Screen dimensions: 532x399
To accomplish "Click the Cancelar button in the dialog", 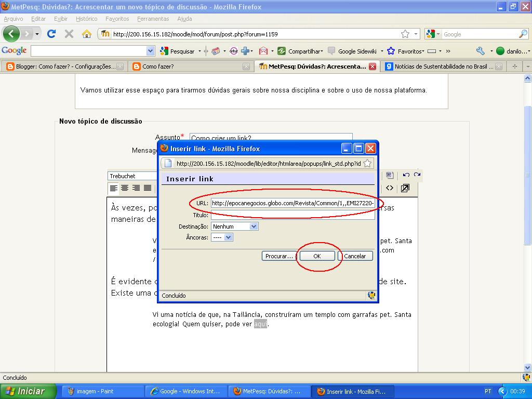I will click(x=355, y=256).
